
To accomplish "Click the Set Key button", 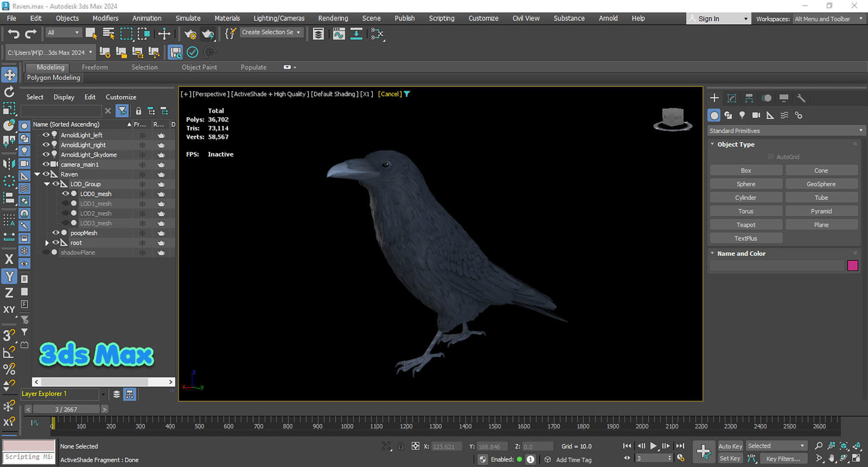I will [x=730, y=458].
